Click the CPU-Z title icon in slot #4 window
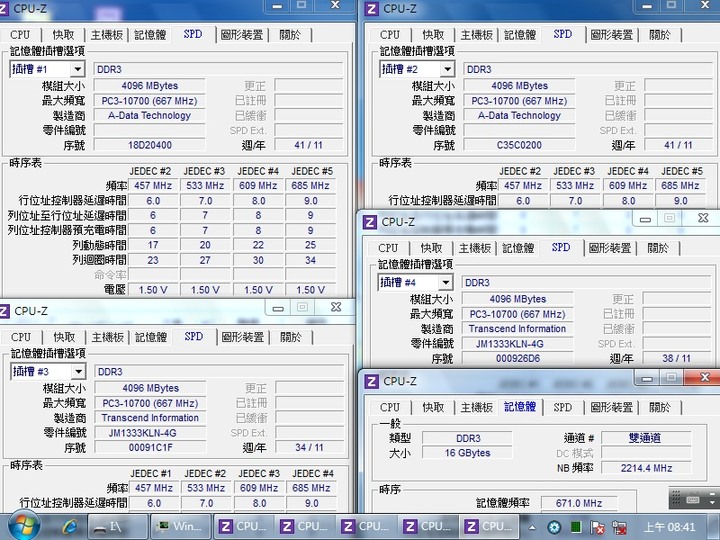The width and height of the screenshot is (720, 540). 370,222
